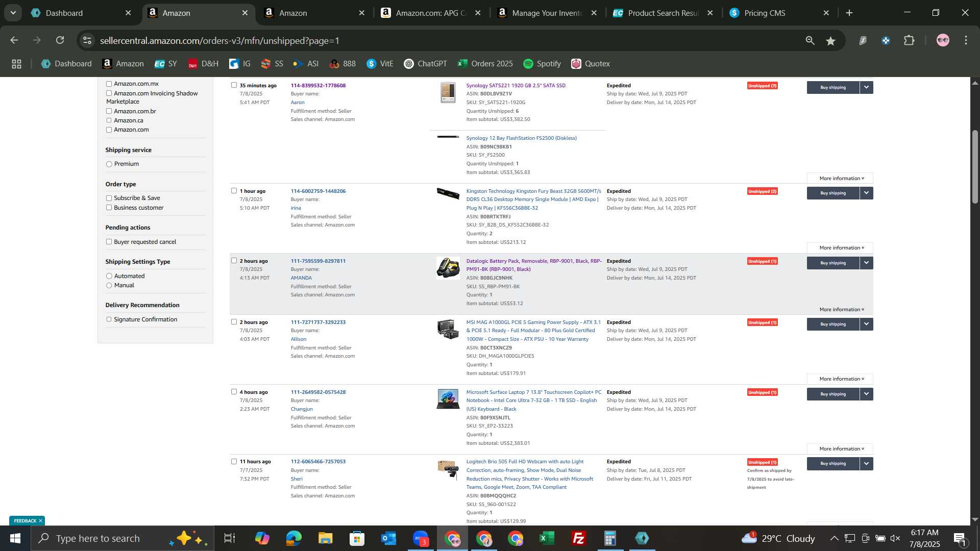Check the Amazon.ca marketplace filter
Screen dimensions: 980x551
coord(109,120)
